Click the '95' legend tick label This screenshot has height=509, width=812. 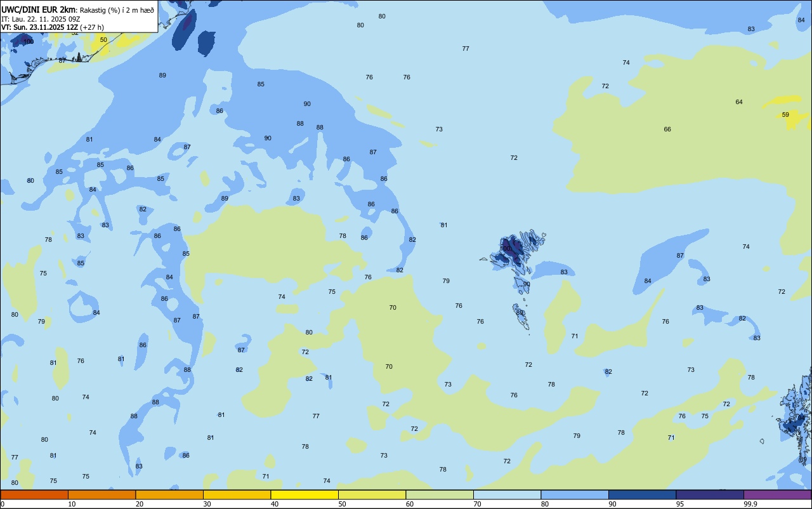pos(680,504)
